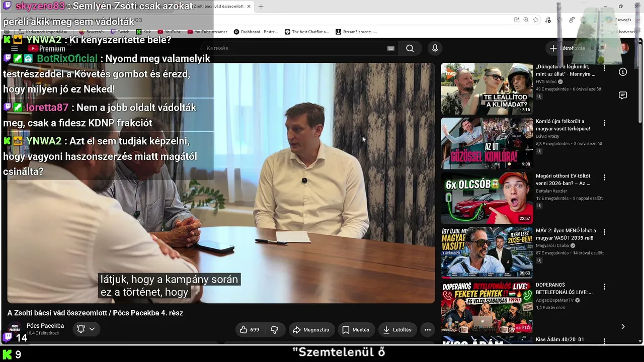Open the Kick bookmark in the bookmarks bar
The image size is (644, 362).
coord(144,32)
